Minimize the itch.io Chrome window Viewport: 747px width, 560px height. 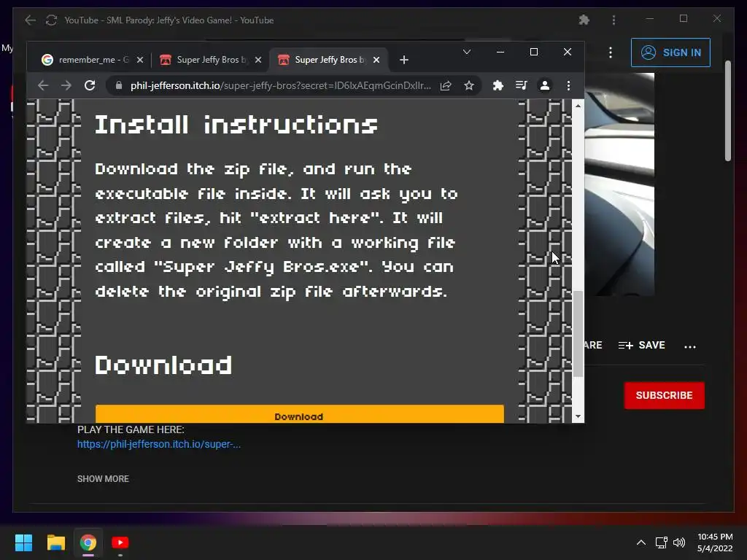coord(500,52)
